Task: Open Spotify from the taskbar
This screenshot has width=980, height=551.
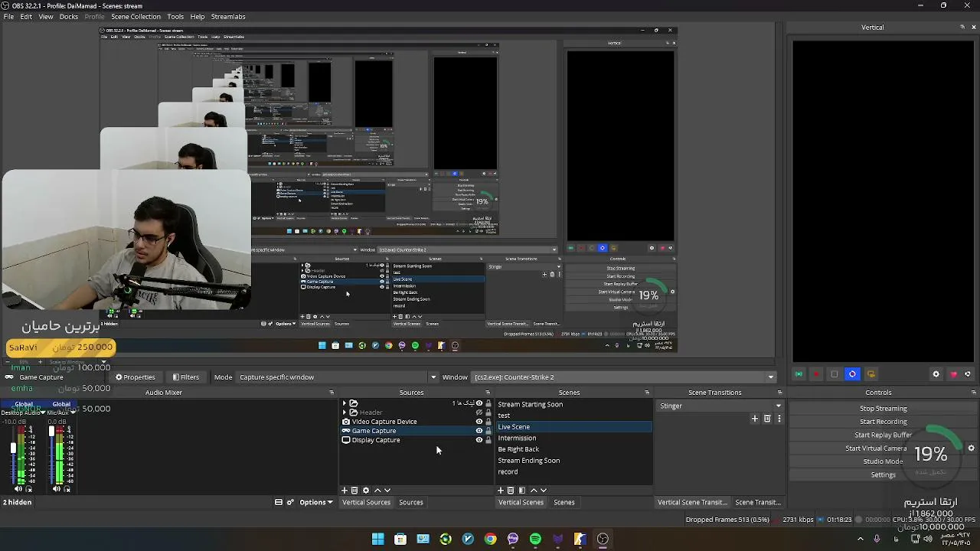Action: [x=535, y=539]
